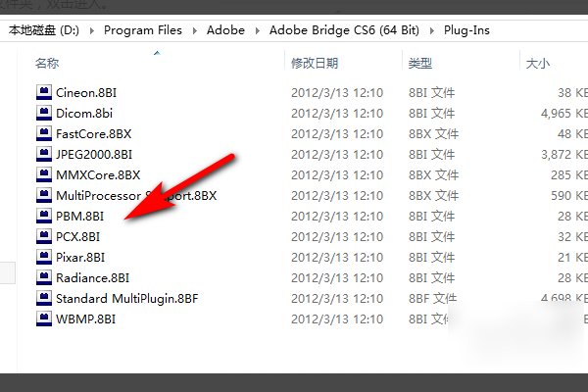Sort files by the 名称 column header

47,64
